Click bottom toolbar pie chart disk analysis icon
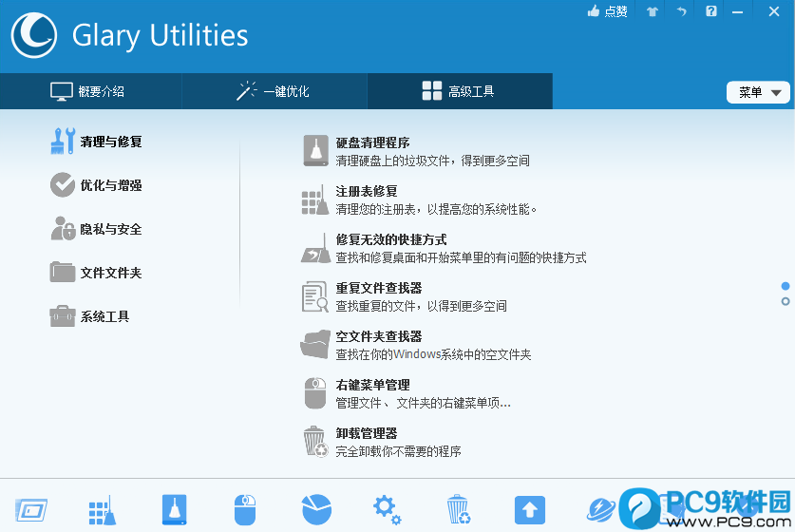 [x=316, y=510]
